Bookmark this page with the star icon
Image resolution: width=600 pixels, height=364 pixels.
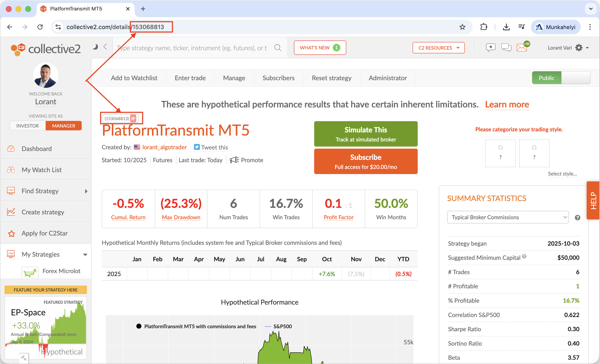[462, 27]
